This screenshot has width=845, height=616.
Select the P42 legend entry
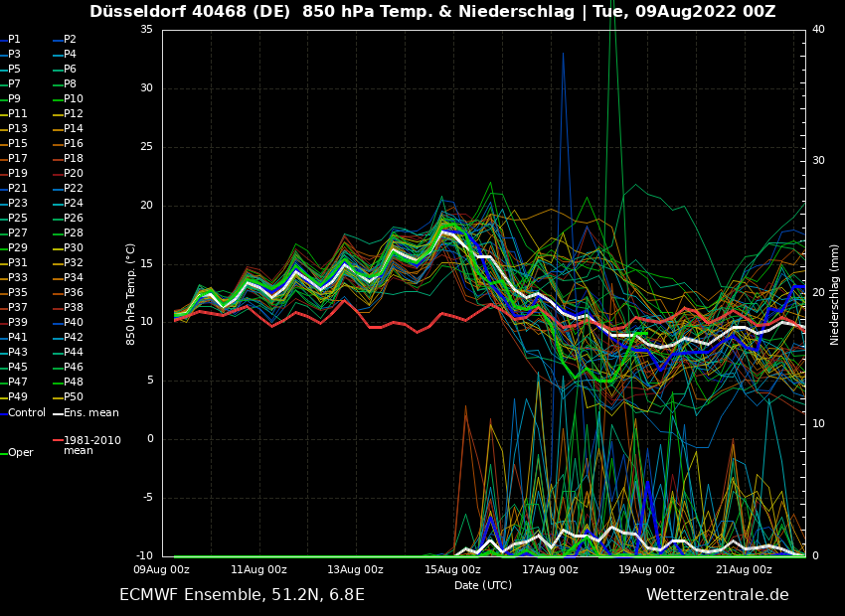pyautogui.click(x=73, y=338)
